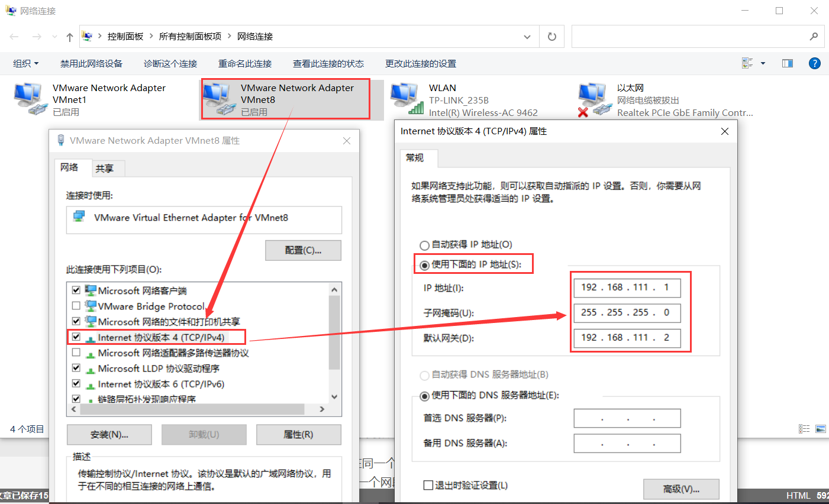Show the preview pane icon

[787, 63]
